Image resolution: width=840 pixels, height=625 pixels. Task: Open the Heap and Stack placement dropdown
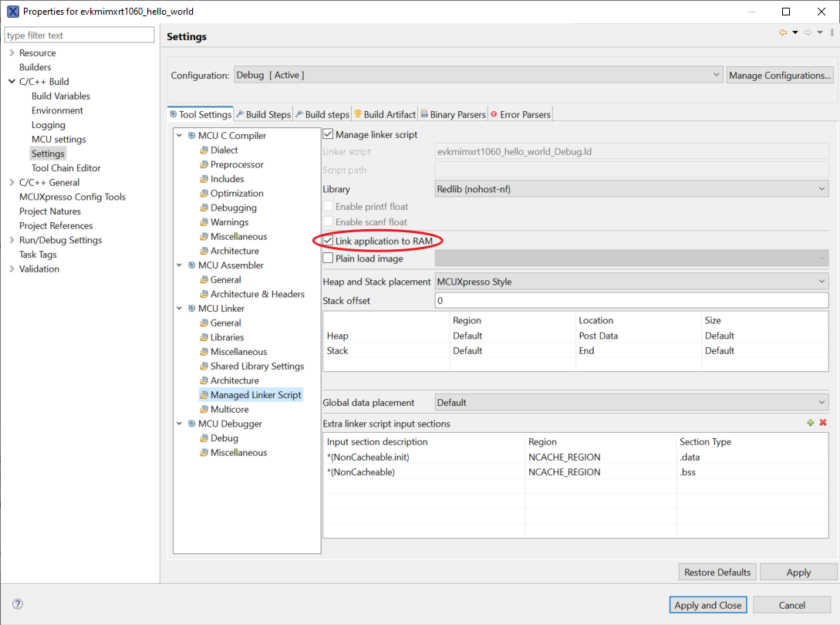tap(631, 282)
